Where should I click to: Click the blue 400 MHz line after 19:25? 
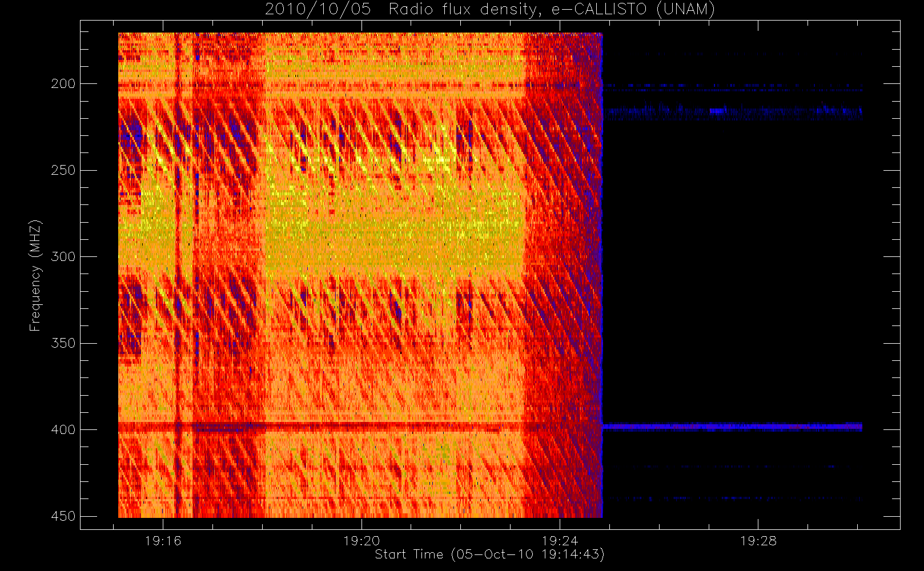[x=732, y=427]
